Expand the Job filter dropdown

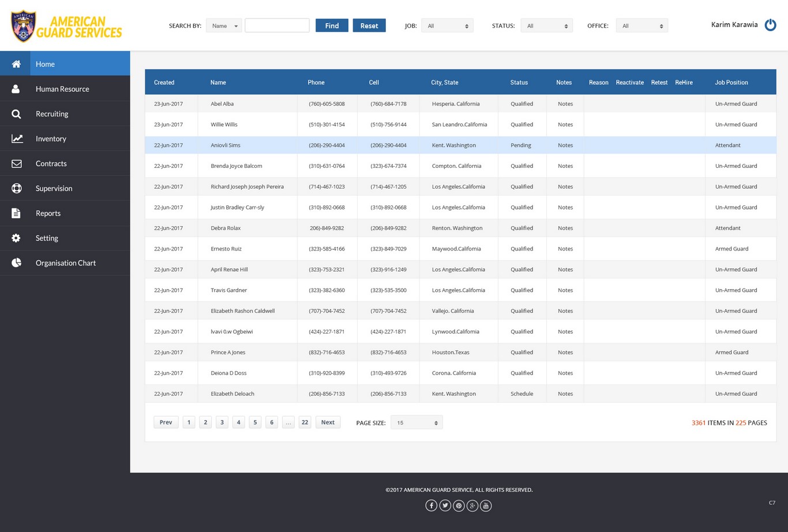(x=447, y=25)
